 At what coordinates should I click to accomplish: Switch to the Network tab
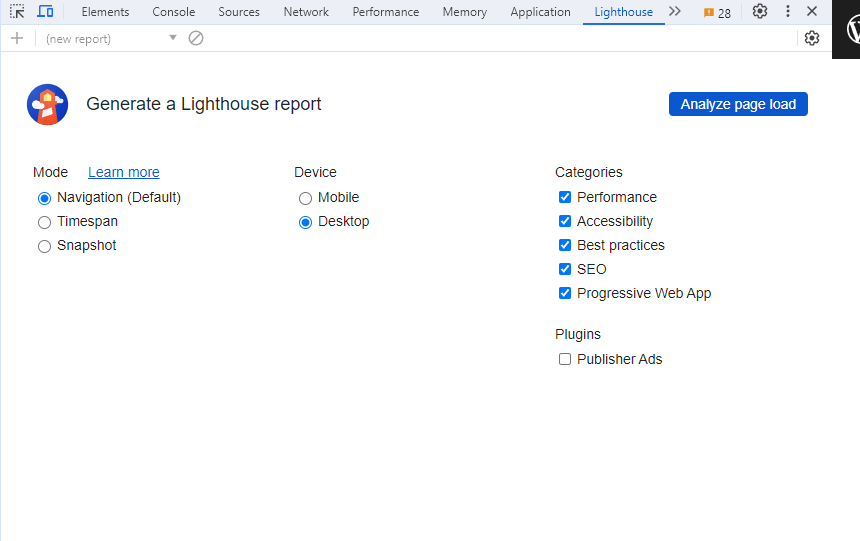click(x=306, y=12)
